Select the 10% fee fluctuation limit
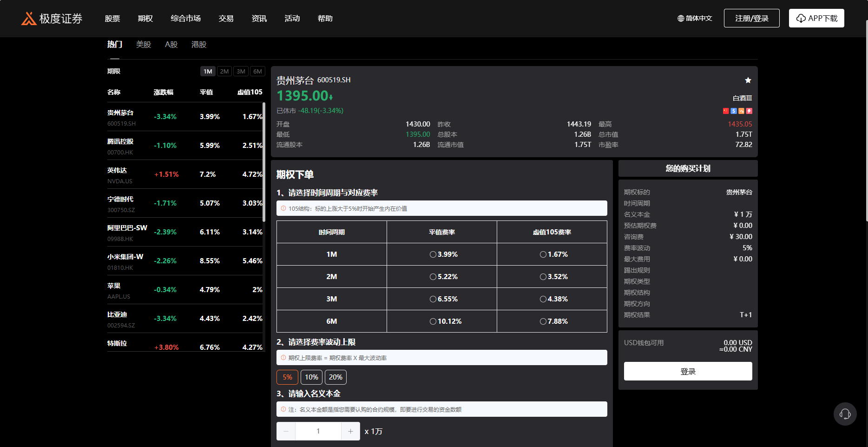The width and height of the screenshot is (868, 447). (311, 377)
